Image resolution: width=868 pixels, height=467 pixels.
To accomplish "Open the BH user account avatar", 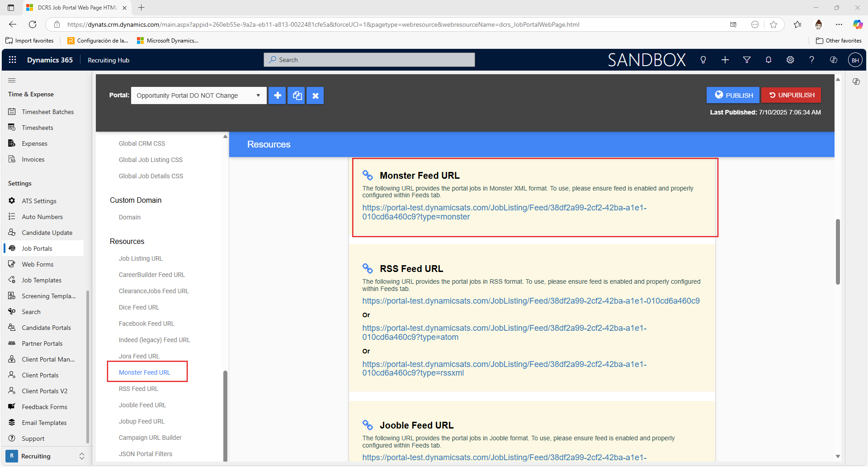I will point(855,60).
